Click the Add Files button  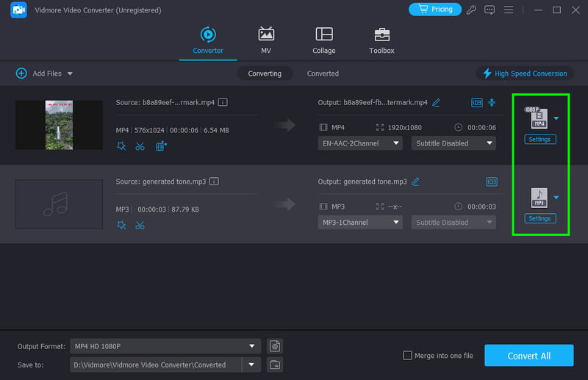[39, 74]
